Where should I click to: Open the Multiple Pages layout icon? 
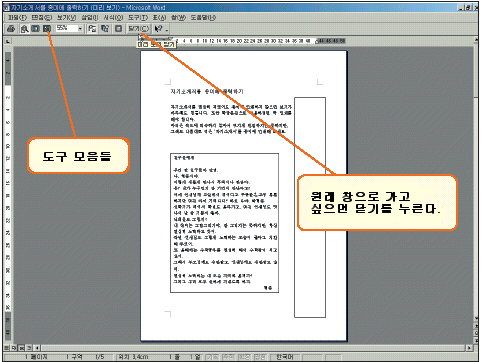tap(47, 29)
